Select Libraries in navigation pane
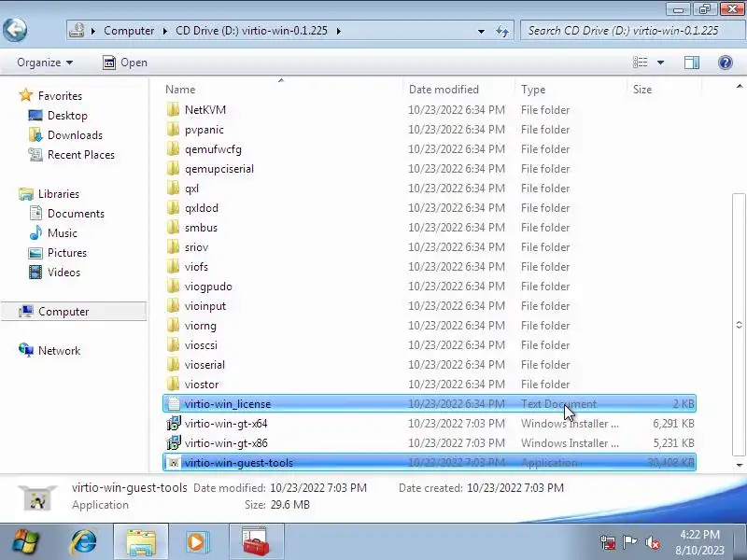747x560 pixels. pyautogui.click(x=49, y=194)
